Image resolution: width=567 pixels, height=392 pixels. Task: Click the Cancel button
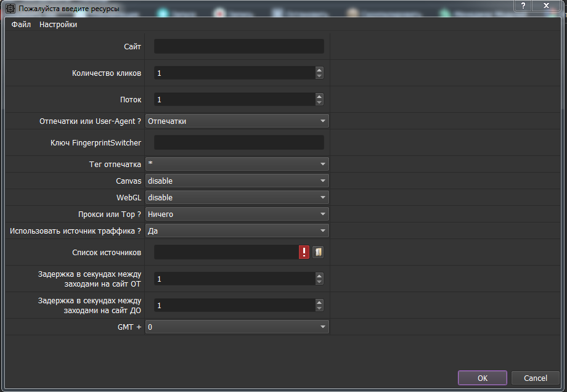(x=535, y=378)
